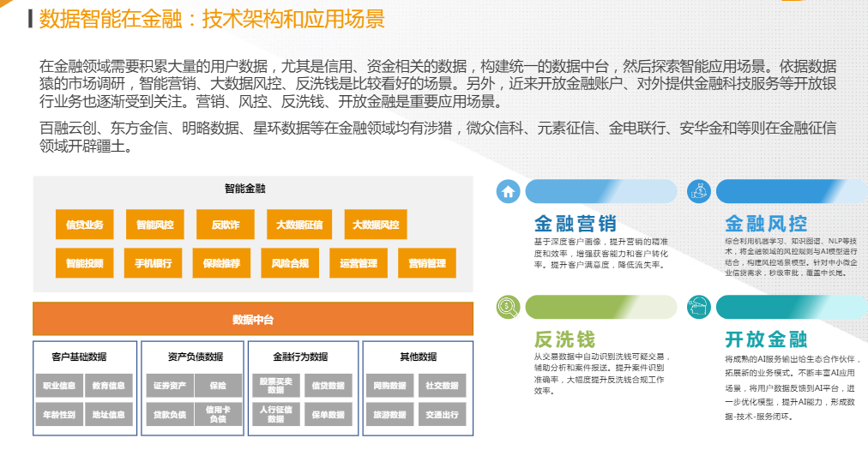
Task: Choose the gray 交通出行 tile
Action: click(442, 415)
